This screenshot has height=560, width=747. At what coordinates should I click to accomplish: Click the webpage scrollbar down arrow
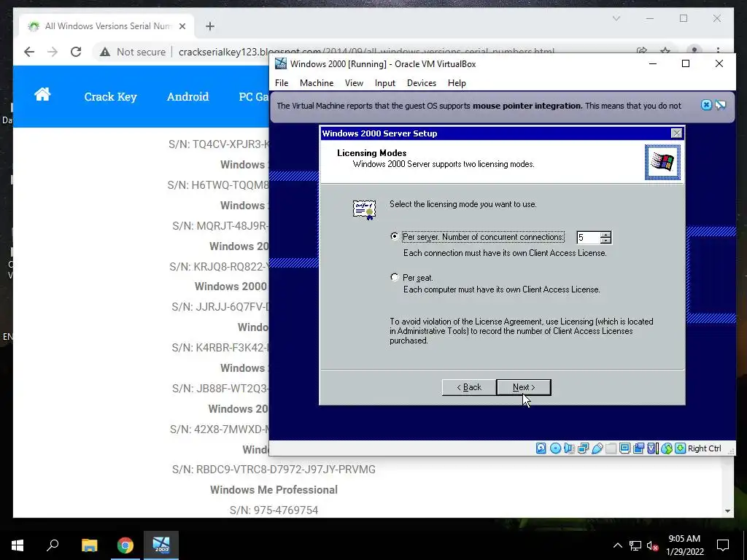(727, 511)
